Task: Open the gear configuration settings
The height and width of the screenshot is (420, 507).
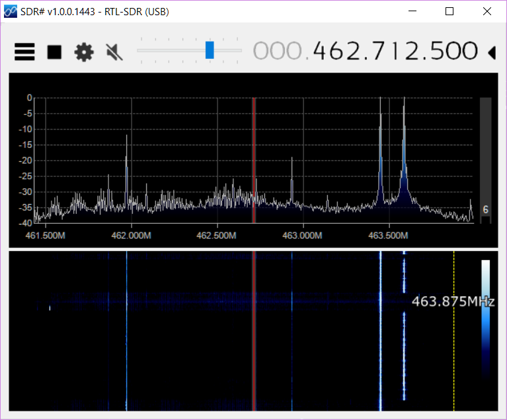Action: point(84,52)
